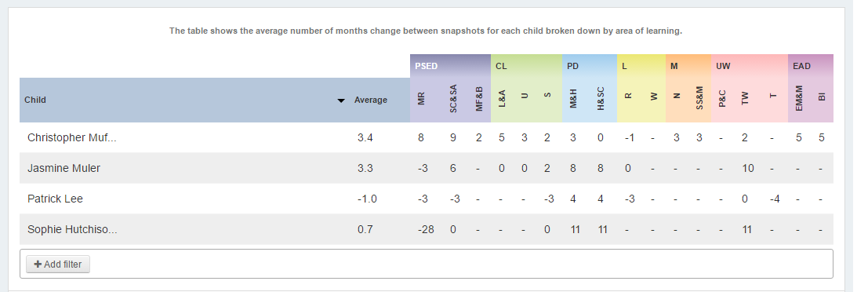Select Sophie Hutchiso... row
Viewport: 868px width, 292px height.
(x=427, y=229)
